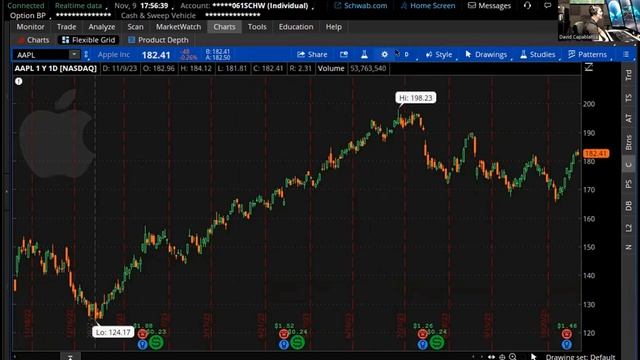Click the Btns sidebar gadget button
The width and height of the screenshot is (640, 360).
coord(629,142)
